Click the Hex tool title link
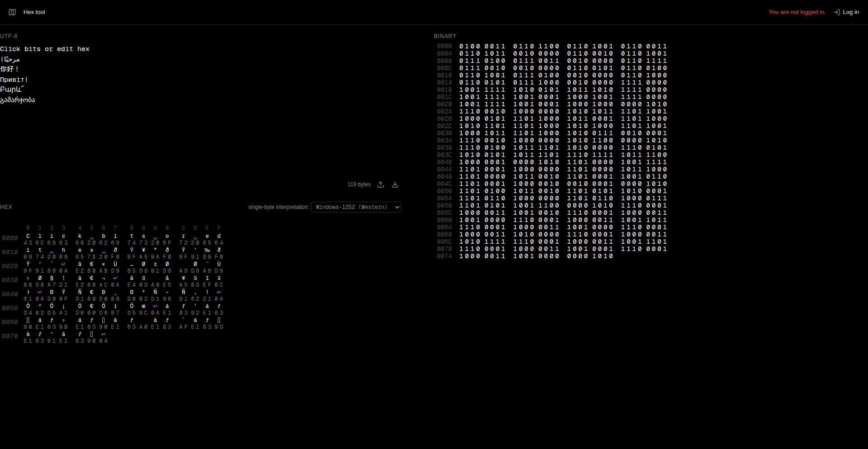 click(x=34, y=12)
